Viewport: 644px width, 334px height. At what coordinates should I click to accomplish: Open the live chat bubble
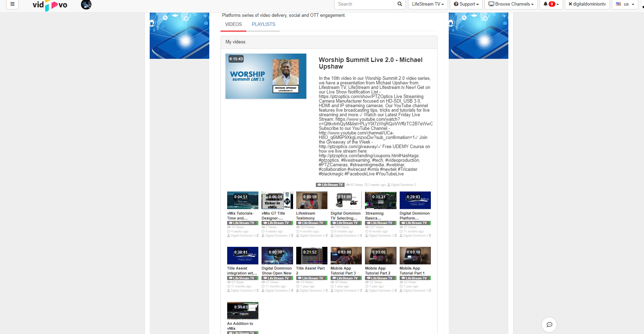(549, 325)
